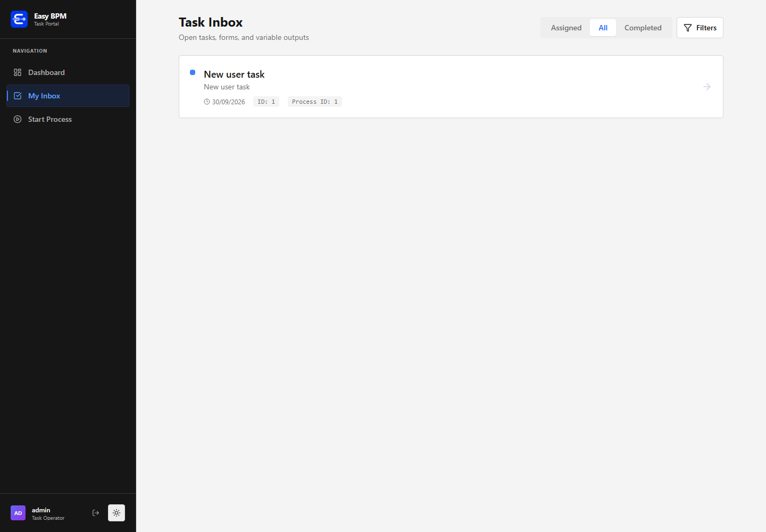Open the task using the arrow icon
The width and height of the screenshot is (766, 532).
[x=707, y=87]
